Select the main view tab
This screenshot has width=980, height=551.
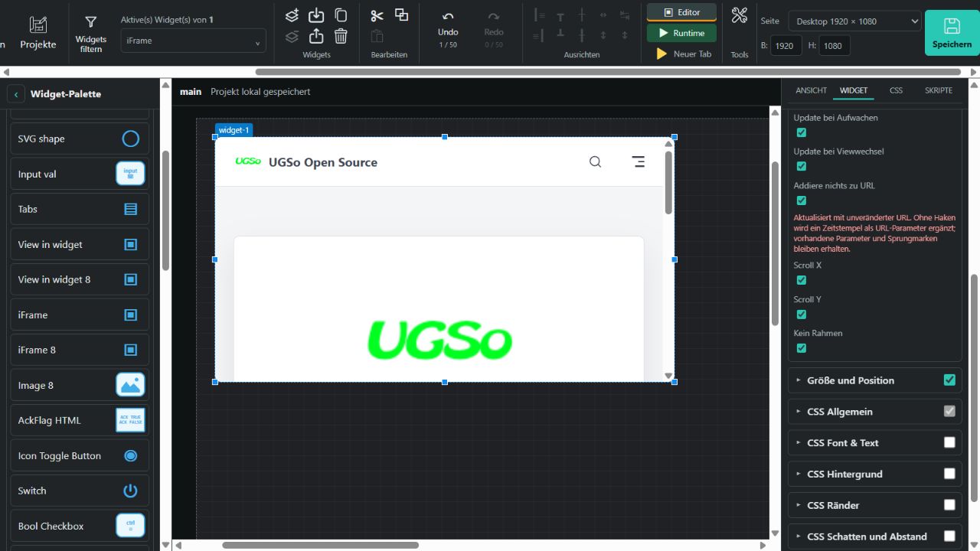click(191, 92)
